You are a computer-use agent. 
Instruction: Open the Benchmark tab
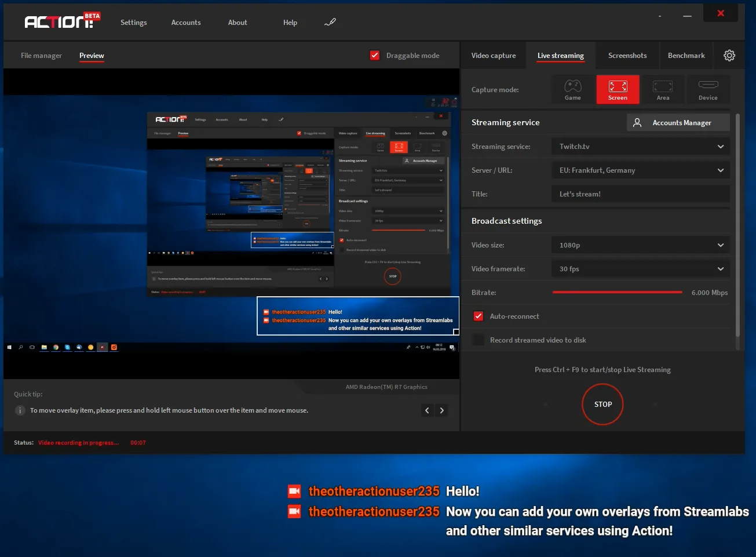(686, 56)
